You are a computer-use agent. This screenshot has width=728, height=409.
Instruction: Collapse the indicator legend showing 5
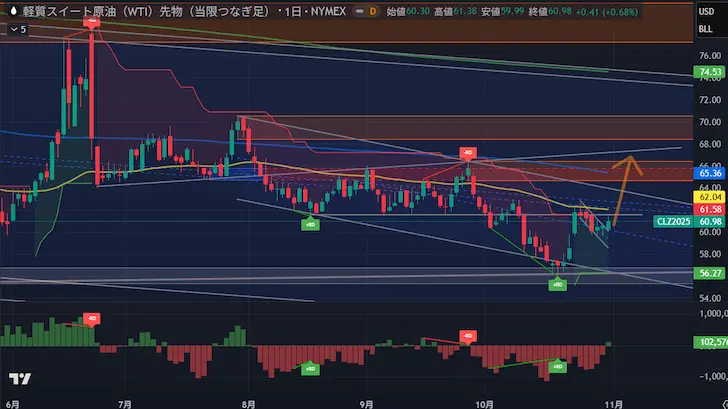tap(10, 29)
